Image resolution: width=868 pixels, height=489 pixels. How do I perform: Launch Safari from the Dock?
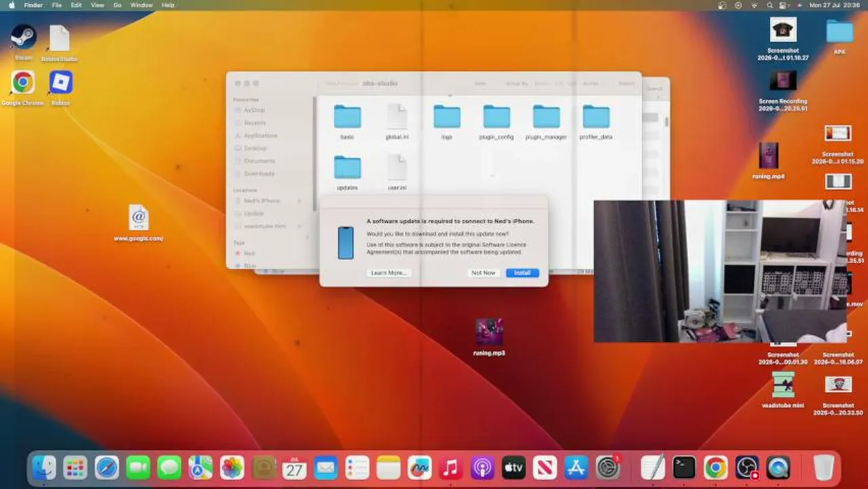coord(107,467)
